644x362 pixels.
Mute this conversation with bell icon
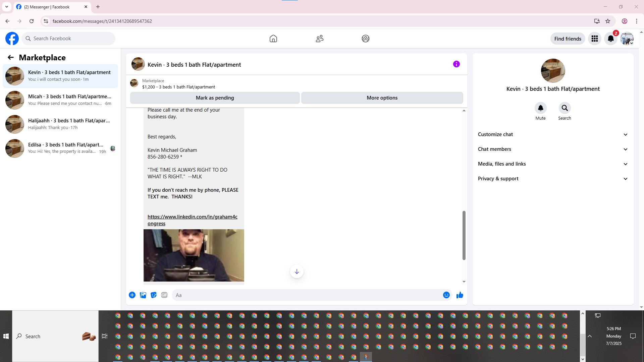pos(540,108)
